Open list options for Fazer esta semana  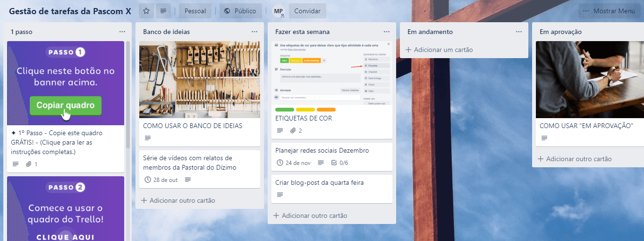pos(387,32)
